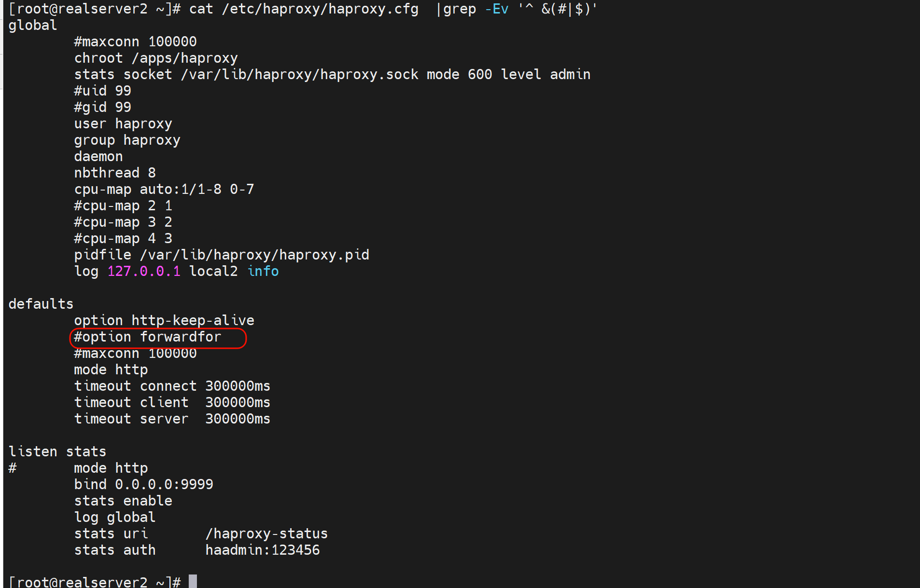This screenshot has height=588, width=920.
Task: Click the 'cpu-map auto:1/1-8 0-7' line
Action: (164, 190)
